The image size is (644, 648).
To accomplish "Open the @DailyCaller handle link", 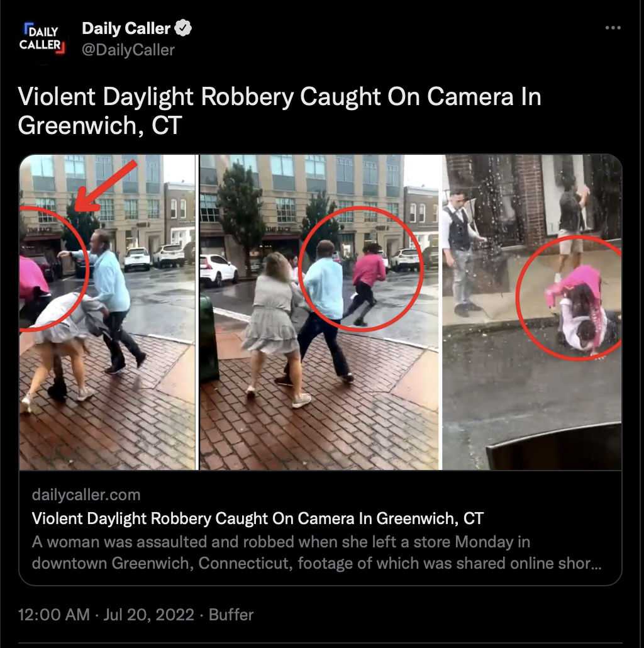I will (x=128, y=50).
